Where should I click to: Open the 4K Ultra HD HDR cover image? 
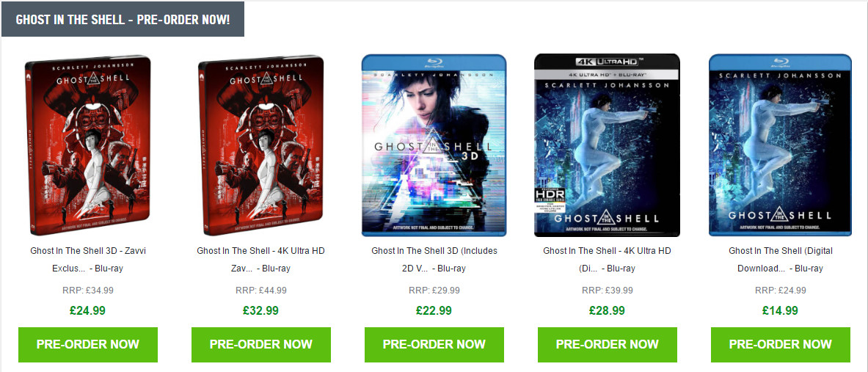[607, 145]
